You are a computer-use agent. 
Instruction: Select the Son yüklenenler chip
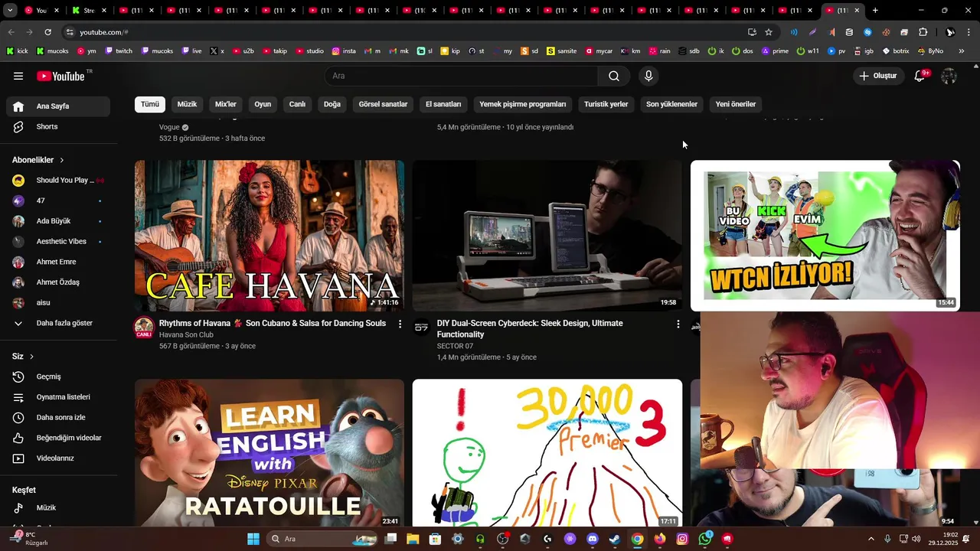click(x=671, y=104)
